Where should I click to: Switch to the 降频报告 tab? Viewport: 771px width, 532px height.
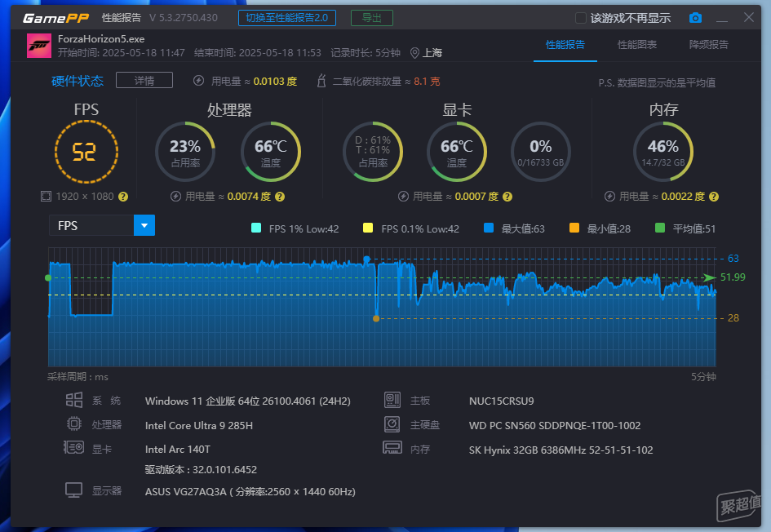click(x=708, y=45)
